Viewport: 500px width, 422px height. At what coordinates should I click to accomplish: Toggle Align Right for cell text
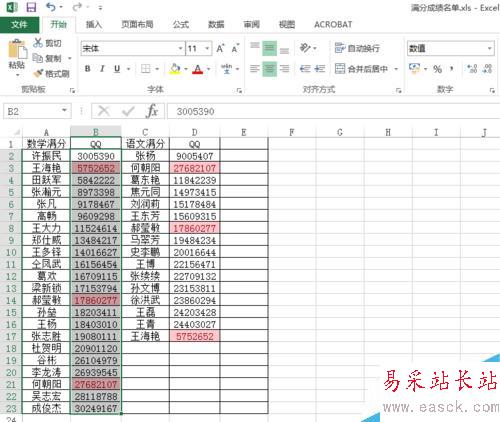284,69
